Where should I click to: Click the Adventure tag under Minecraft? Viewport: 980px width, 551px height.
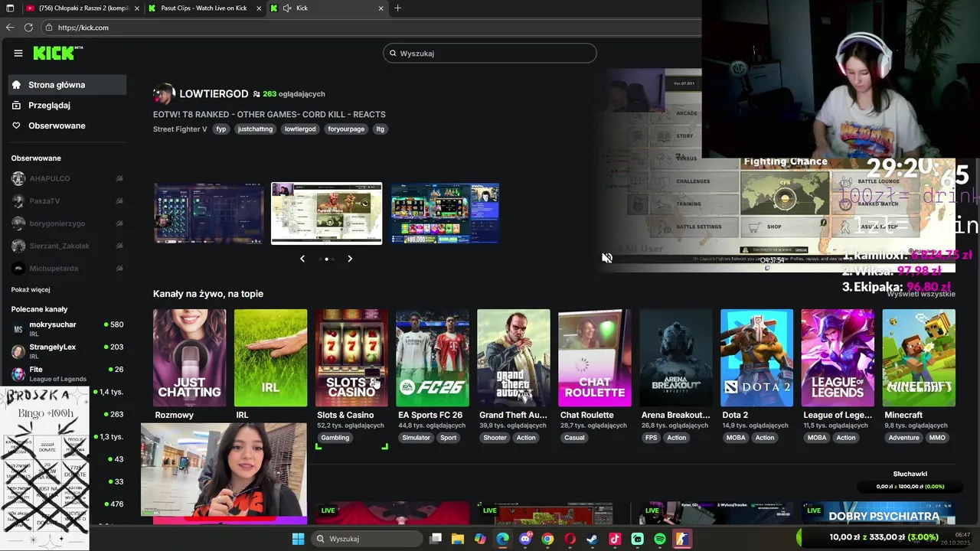pyautogui.click(x=903, y=438)
